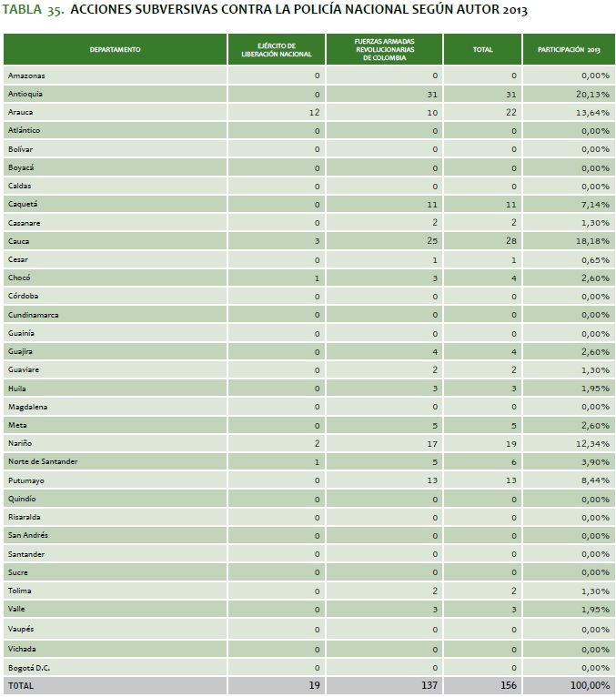Screen dimensions: 616x697
Task: Click the 100,00% total participation cell
Action: pyautogui.click(x=590, y=685)
